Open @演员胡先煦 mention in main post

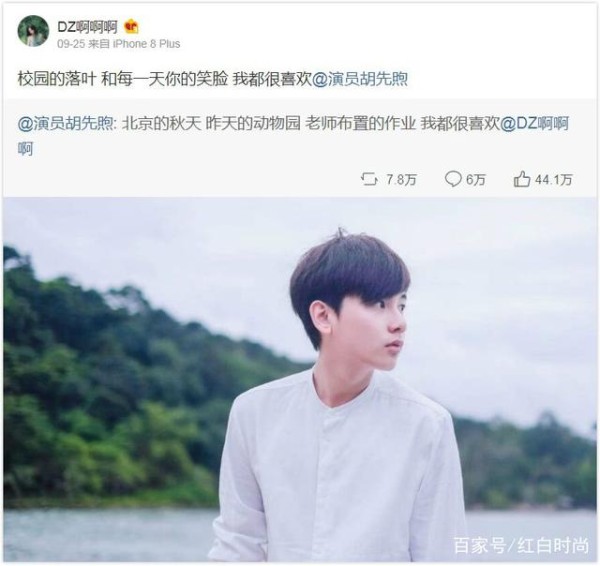point(360,79)
